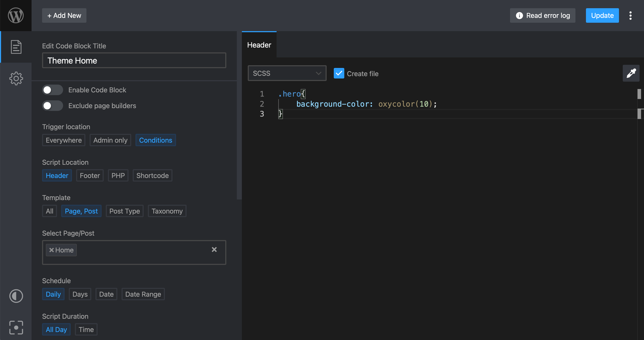The height and width of the screenshot is (340, 644).
Task: Click the WordPress logo icon
Action: [16, 16]
